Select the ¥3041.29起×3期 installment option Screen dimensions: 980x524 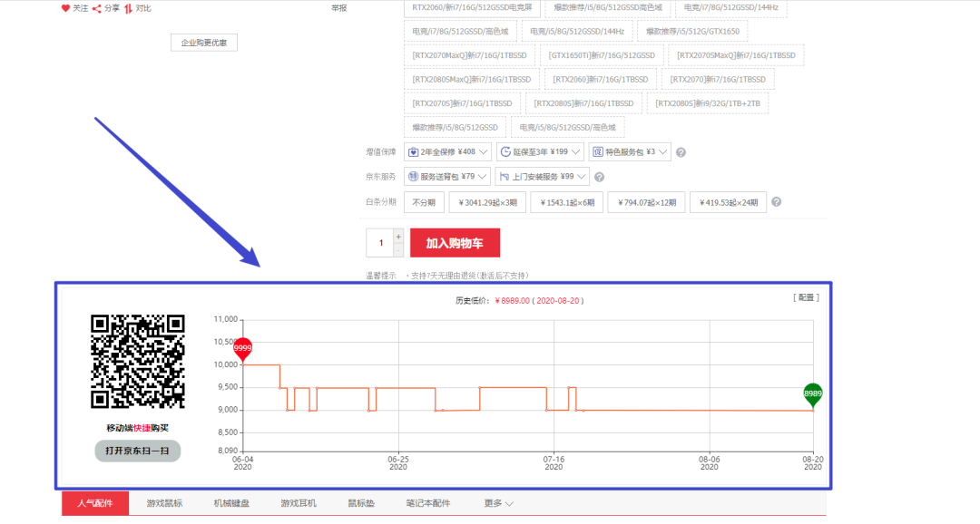point(487,202)
